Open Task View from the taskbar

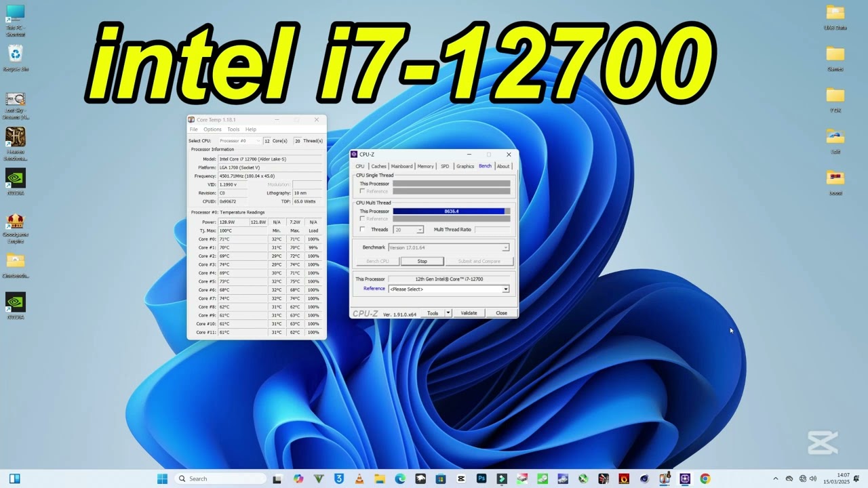click(277, 479)
